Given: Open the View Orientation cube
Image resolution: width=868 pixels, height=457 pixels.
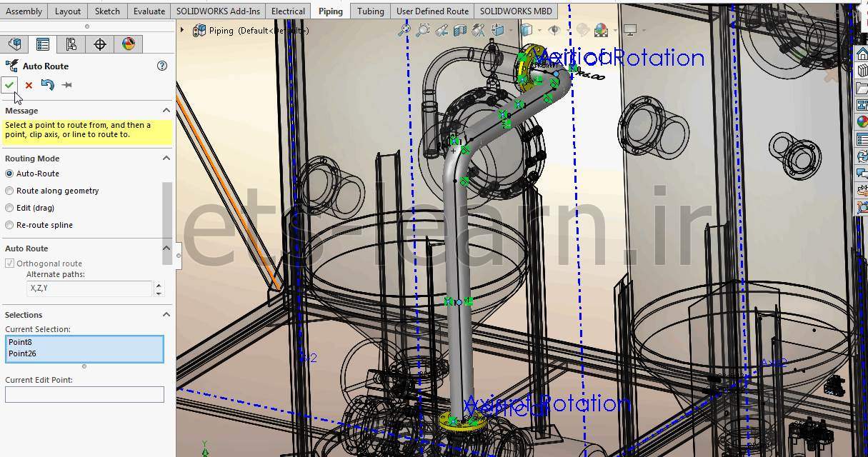Looking at the screenshot, I should [x=497, y=30].
